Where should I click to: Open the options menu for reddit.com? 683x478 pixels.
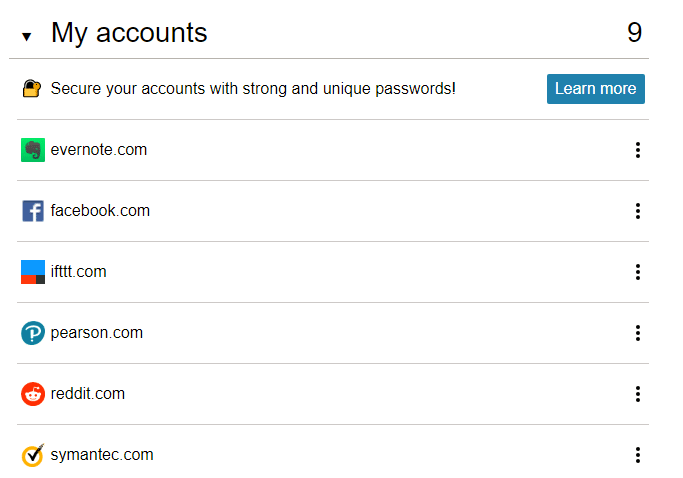(638, 394)
